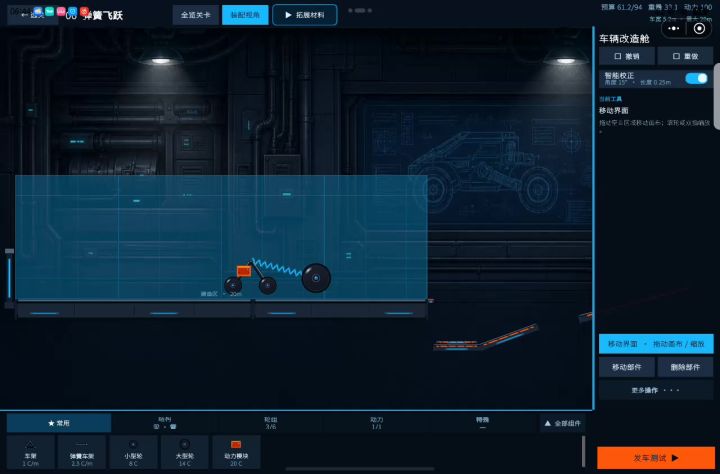Select the 删除部件 delete part tool
This screenshot has height=474, width=720.
tap(685, 367)
